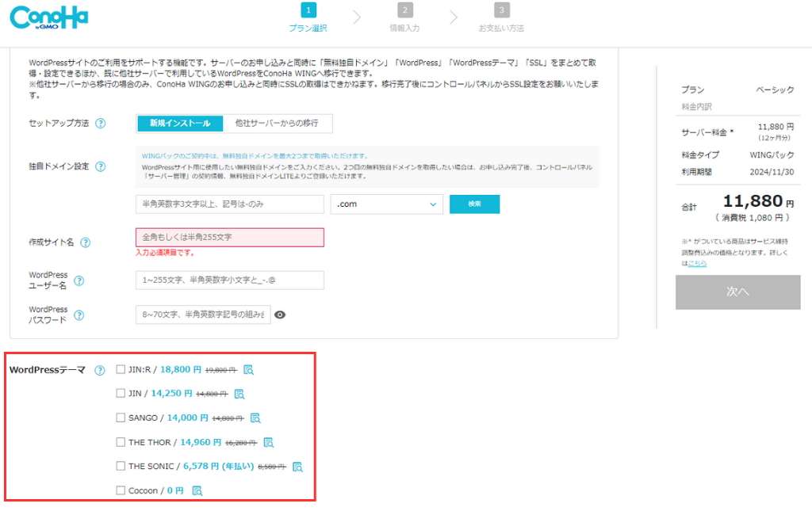
Task: Click the 入力必須項目です error message
Action: click(165, 253)
